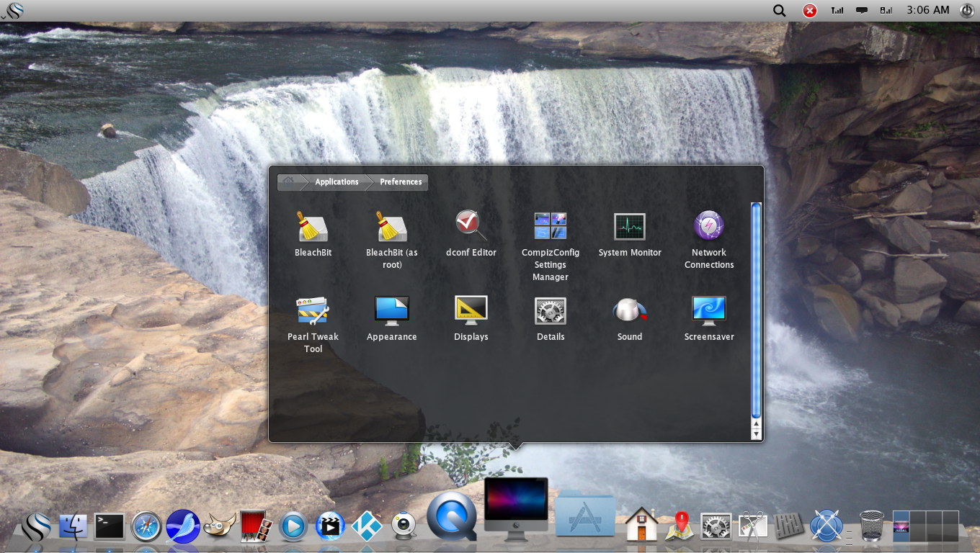Open the Details settings panel
Screen dimensions: 980x553
[x=551, y=310]
